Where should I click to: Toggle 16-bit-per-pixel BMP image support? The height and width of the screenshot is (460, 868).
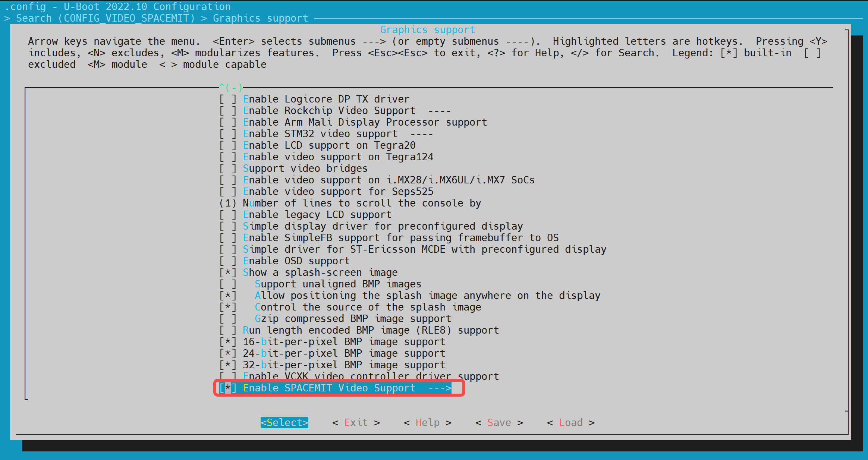[x=228, y=342]
